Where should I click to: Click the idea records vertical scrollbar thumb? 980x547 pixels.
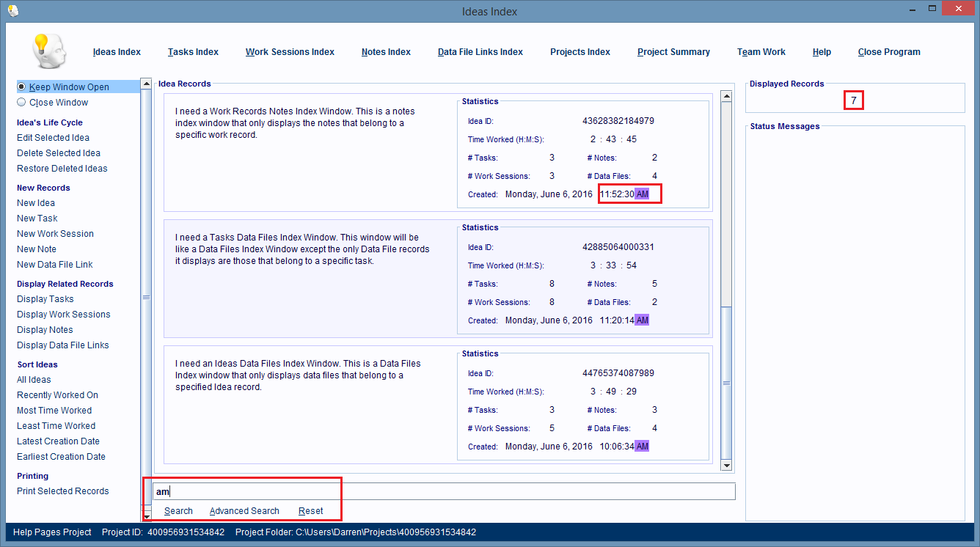[726, 383]
